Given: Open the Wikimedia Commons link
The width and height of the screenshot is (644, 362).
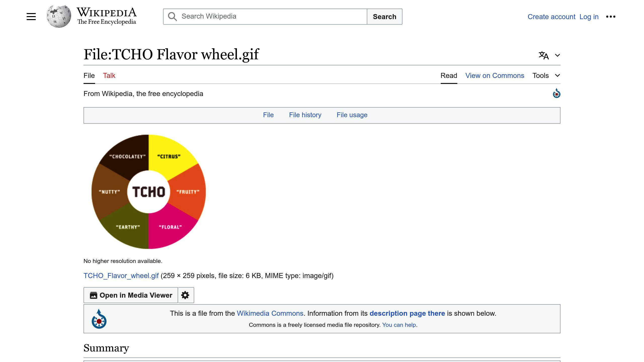Looking at the screenshot, I should (270, 313).
